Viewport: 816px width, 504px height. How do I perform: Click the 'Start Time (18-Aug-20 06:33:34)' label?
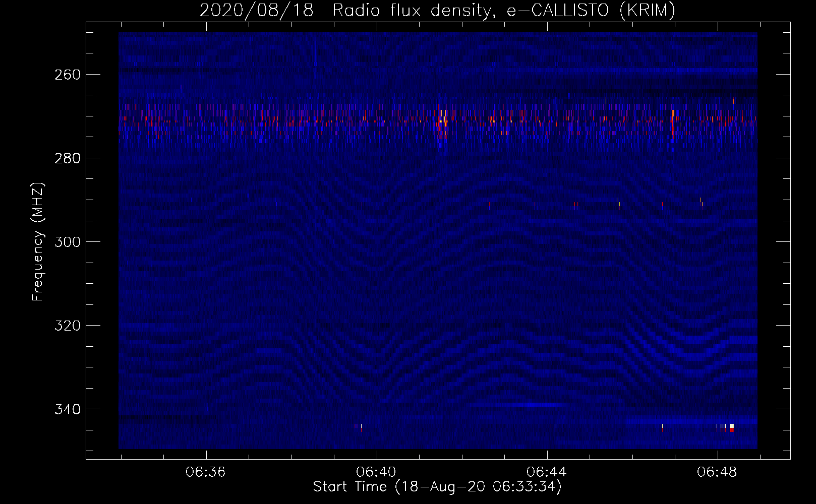click(437, 487)
